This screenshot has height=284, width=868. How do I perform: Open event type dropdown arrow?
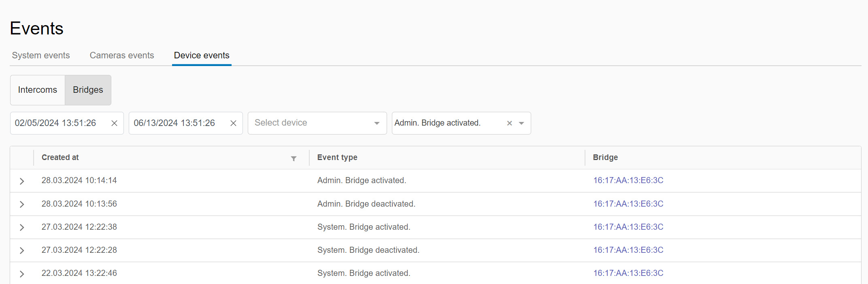tap(521, 123)
